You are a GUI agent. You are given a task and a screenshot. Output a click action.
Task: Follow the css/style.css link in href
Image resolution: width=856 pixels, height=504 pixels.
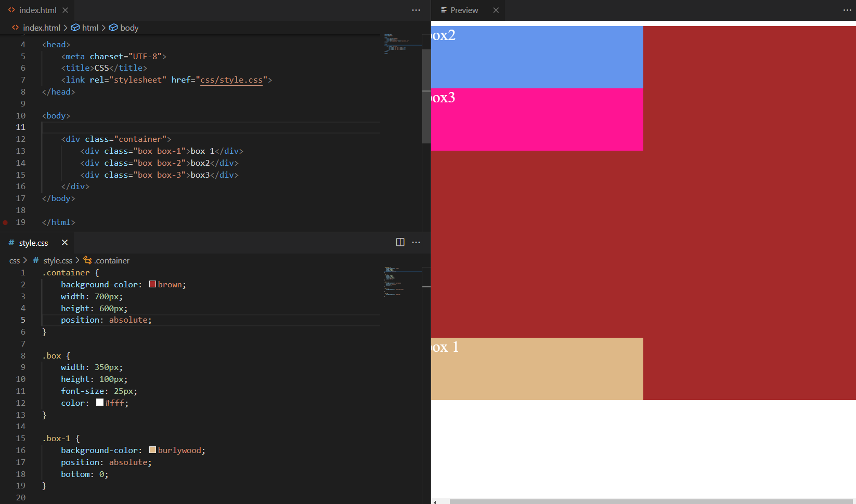(231, 80)
